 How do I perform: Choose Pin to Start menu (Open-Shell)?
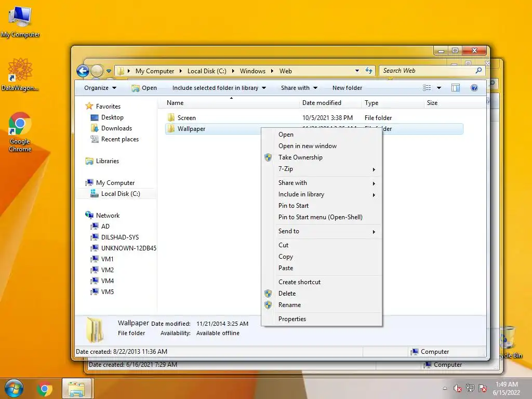pyautogui.click(x=322, y=217)
